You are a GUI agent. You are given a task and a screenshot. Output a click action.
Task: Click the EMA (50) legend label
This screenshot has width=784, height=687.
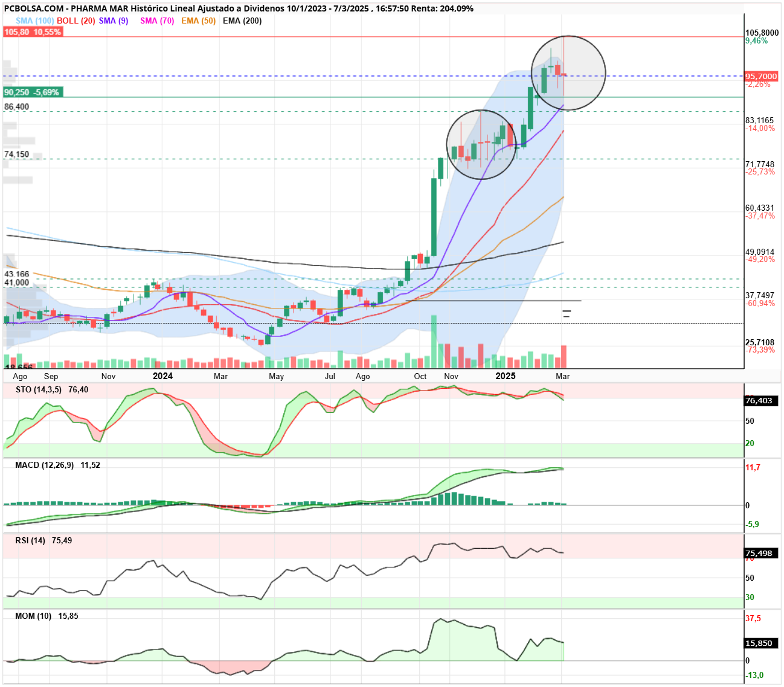(x=198, y=21)
